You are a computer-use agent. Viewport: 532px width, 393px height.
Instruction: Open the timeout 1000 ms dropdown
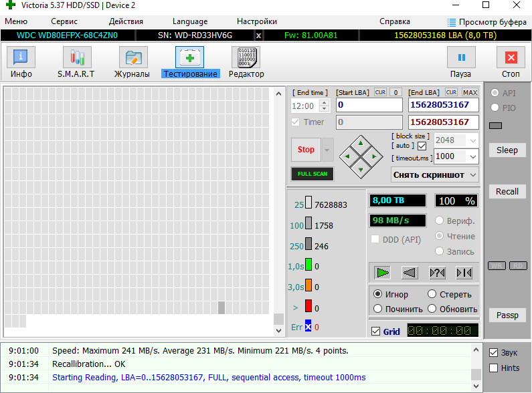(x=472, y=156)
